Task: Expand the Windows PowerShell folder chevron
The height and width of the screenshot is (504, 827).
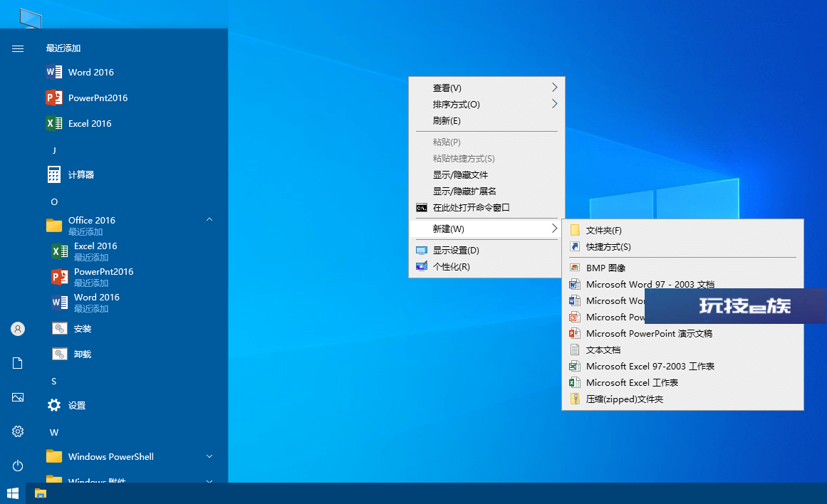Action: pyautogui.click(x=209, y=456)
